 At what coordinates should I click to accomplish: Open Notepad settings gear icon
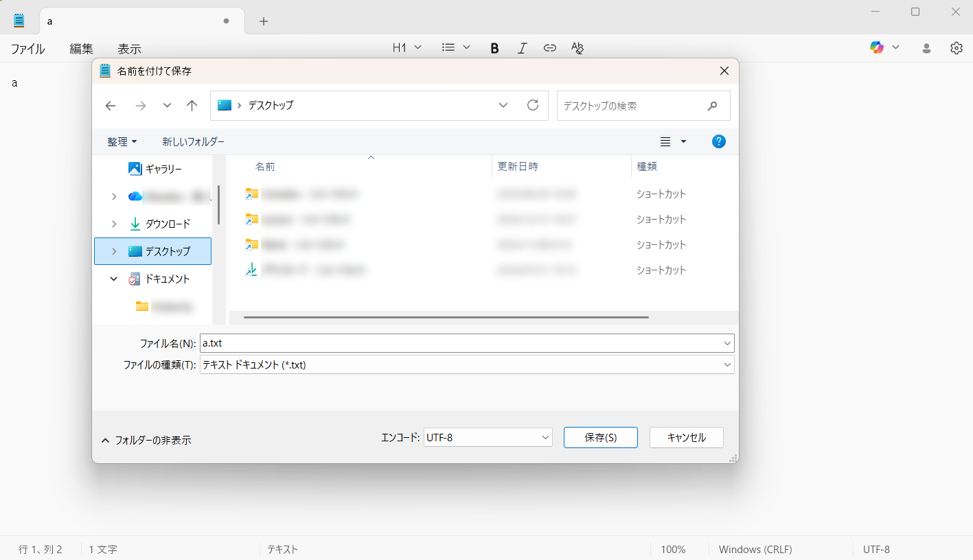957,48
